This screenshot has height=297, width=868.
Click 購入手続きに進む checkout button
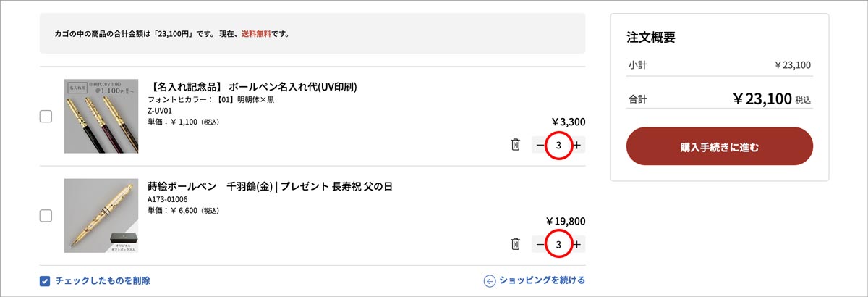coord(720,146)
